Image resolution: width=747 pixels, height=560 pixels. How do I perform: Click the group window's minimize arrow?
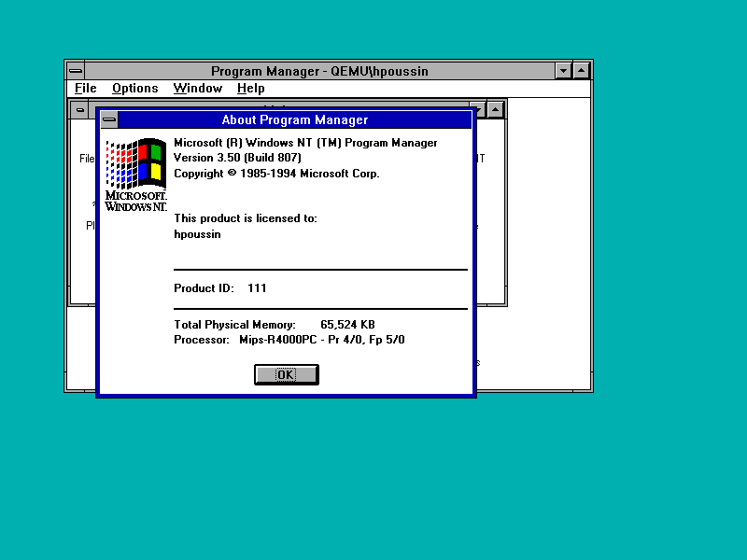coord(478,108)
